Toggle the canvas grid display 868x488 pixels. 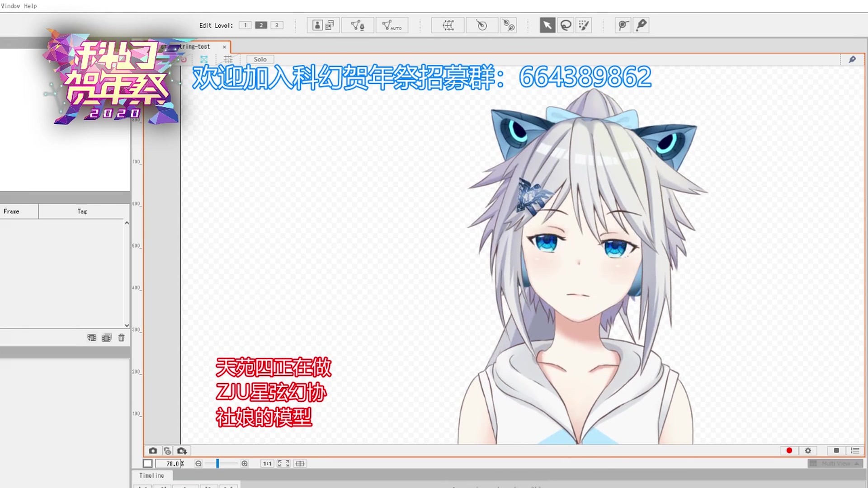tap(228, 59)
